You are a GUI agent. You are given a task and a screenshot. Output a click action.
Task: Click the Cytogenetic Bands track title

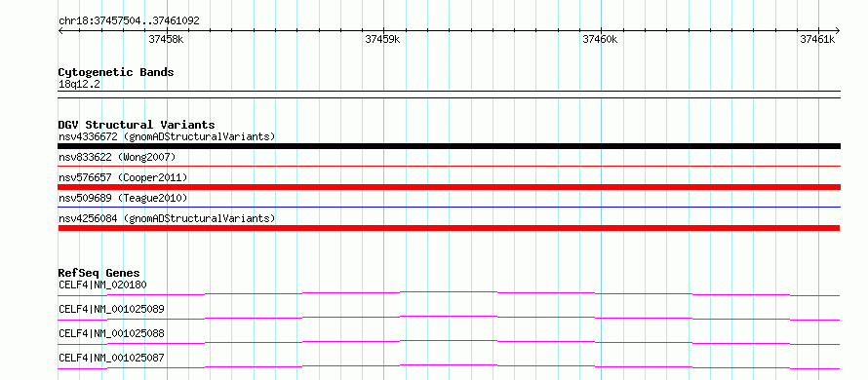(116, 72)
